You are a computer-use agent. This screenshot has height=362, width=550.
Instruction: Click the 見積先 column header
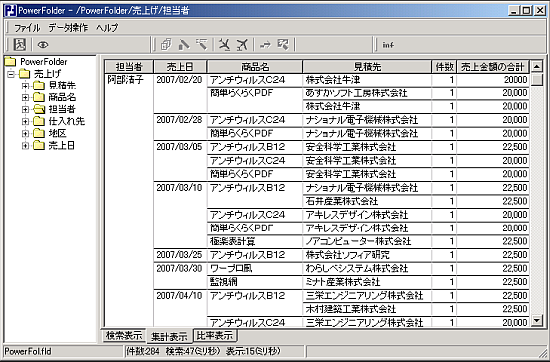point(367,67)
